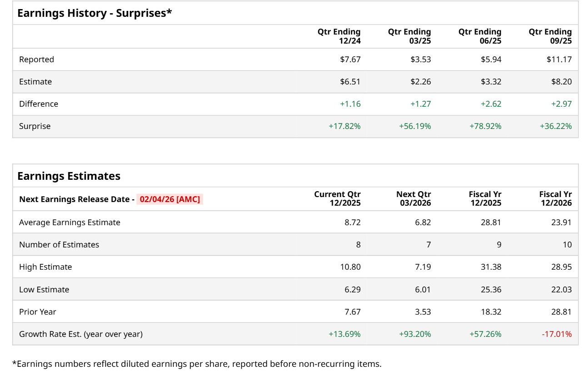This screenshot has height=375, width=588.
Task: Click the Growth Rate Est. row label
Action: (81, 334)
